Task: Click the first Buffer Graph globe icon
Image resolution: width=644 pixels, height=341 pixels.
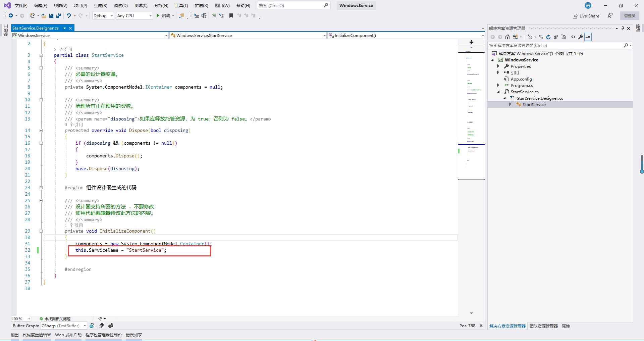Action: coord(92,326)
